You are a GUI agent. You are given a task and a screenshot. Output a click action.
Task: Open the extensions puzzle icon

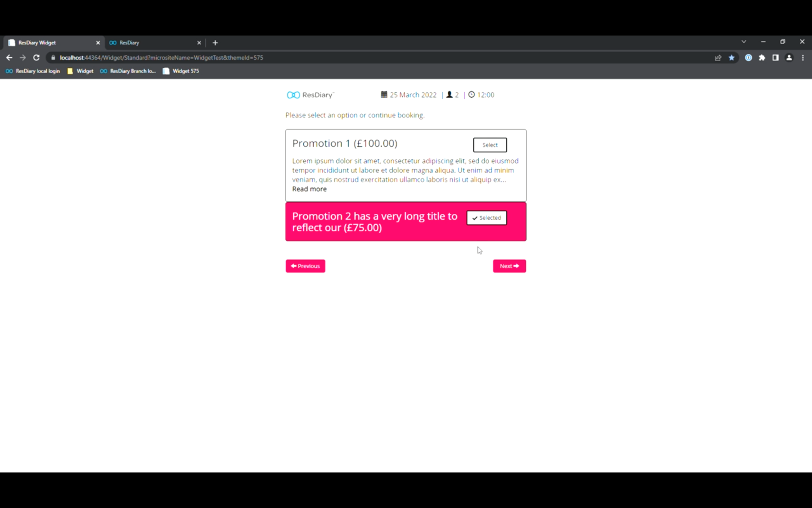[762, 58]
